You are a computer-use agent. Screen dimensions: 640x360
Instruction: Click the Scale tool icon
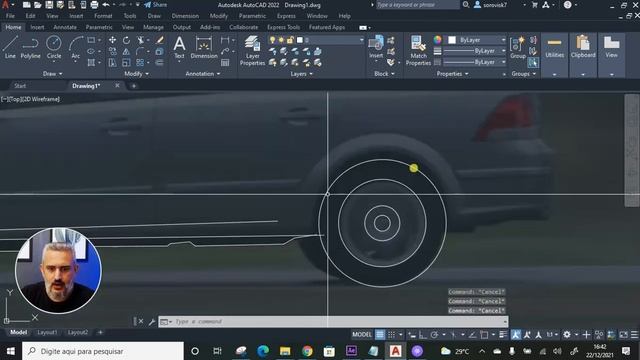(x=127, y=62)
